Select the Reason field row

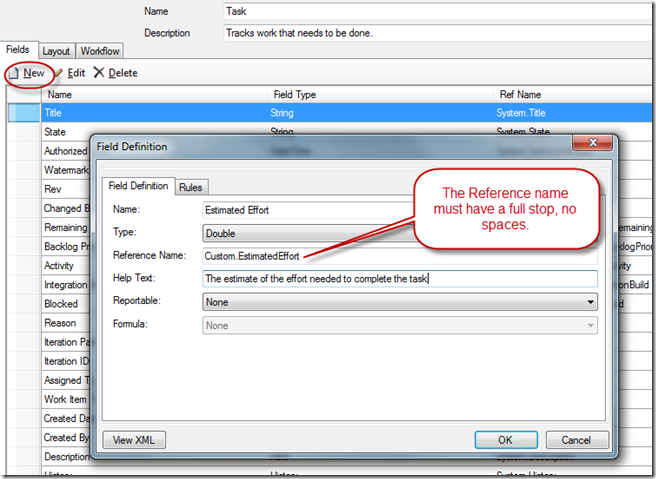[60, 323]
